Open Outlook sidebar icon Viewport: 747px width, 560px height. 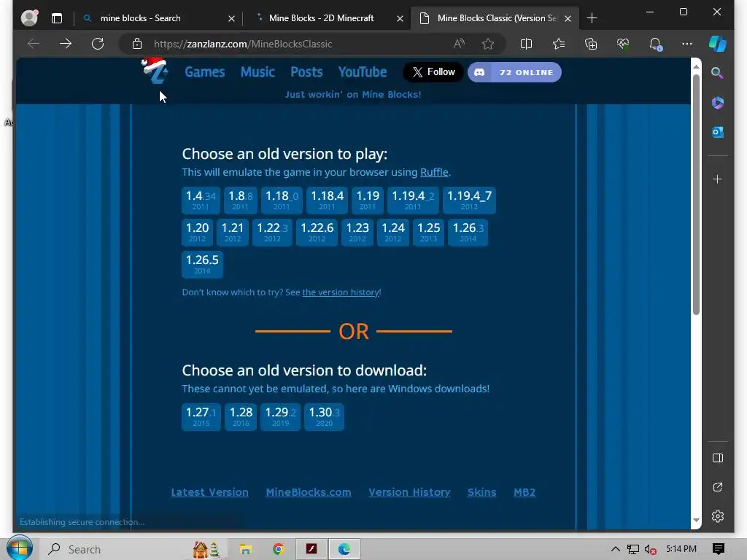click(x=718, y=132)
